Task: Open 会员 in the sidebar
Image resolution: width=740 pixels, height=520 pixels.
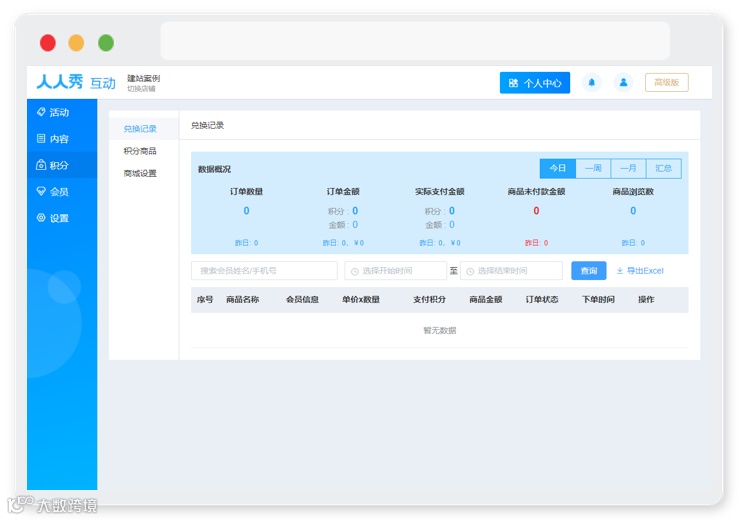Action: pos(62,192)
